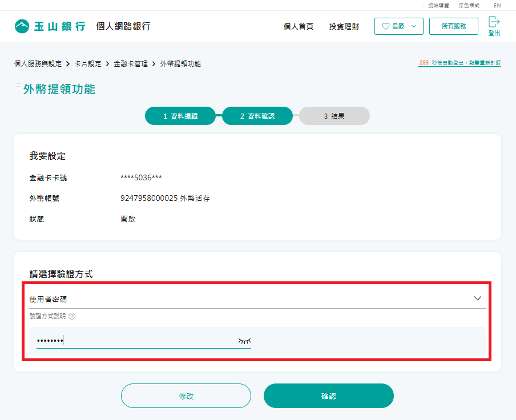516x420 pixels.
Task: Click the 我要設定 section heading
Action: pyautogui.click(x=47, y=156)
